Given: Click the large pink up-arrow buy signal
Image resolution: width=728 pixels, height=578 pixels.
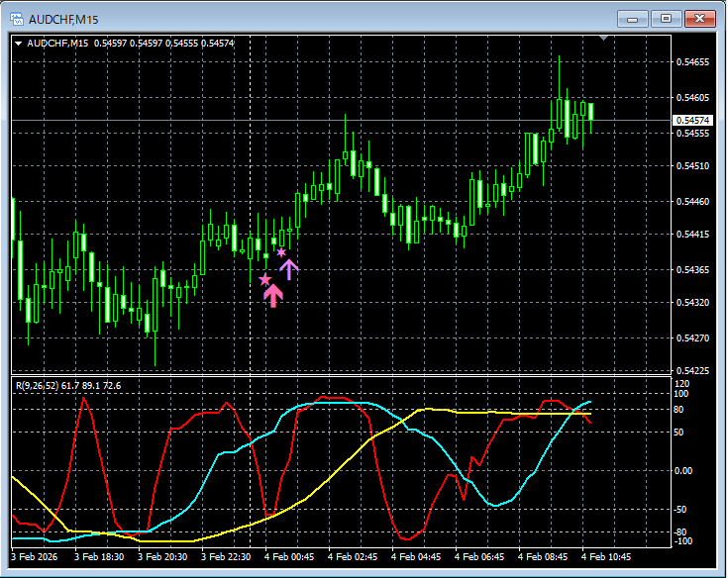Looking at the screenshot, I should tap(273, 296).
